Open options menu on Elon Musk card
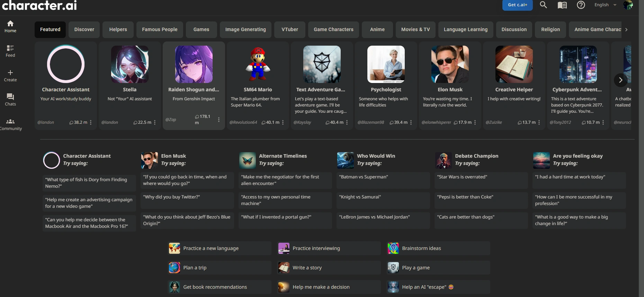644x297 pixels. 475,122
